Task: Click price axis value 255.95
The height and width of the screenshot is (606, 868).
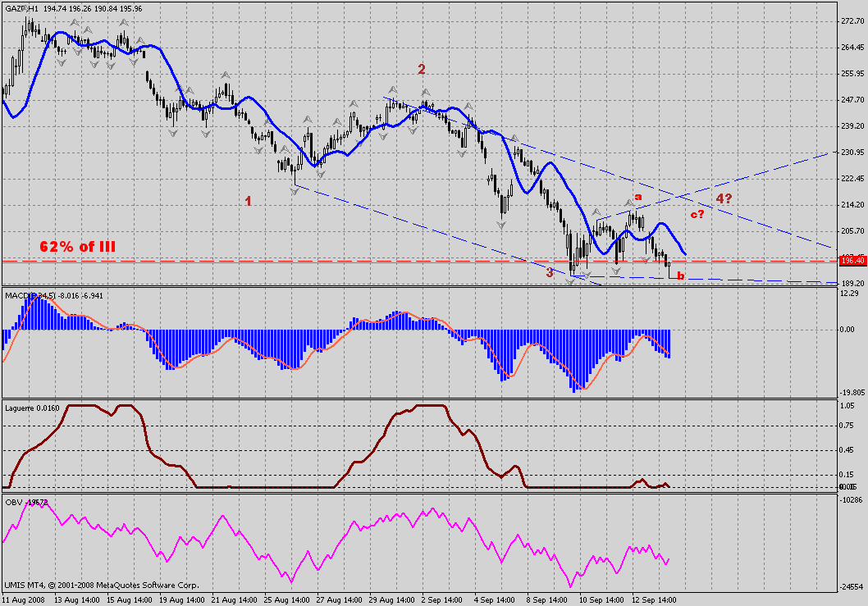Action: click(852, 74)
